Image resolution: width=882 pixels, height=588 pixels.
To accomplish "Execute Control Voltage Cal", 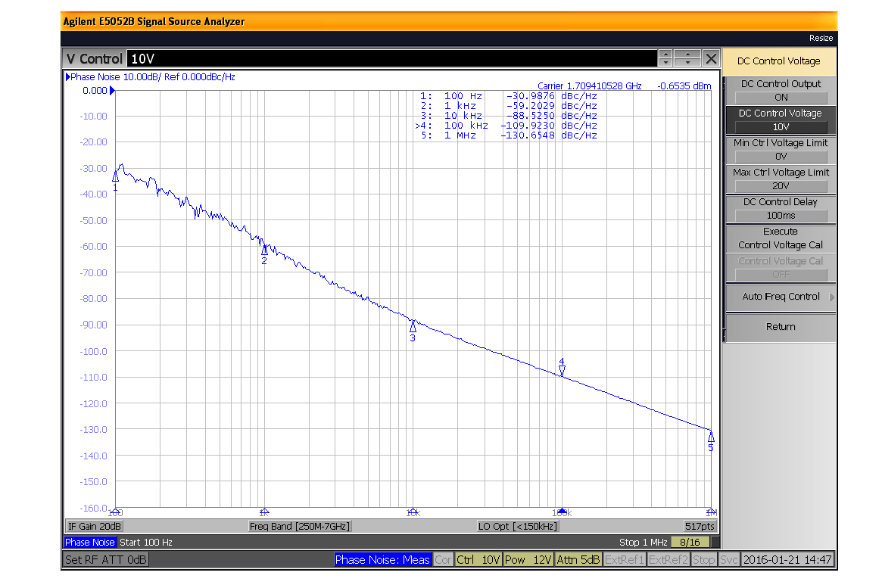I will (780, 237).
